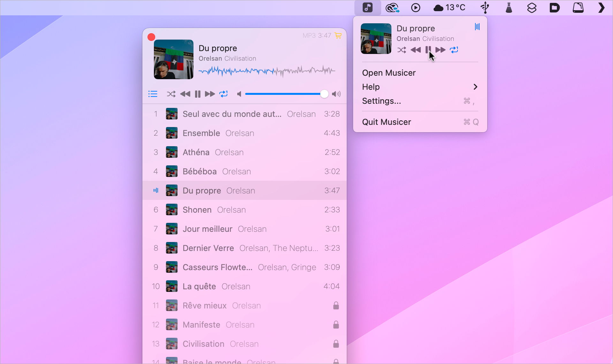Screen dimensions: 613x364
Task: Click the album cover in the popup
Action: click(376, 39)
